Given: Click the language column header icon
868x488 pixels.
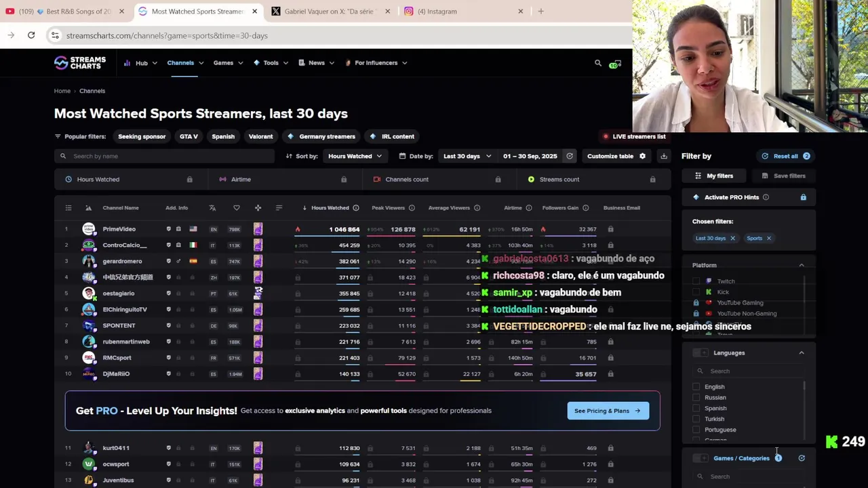Looking at the screenshot, I should click(212, 208).
